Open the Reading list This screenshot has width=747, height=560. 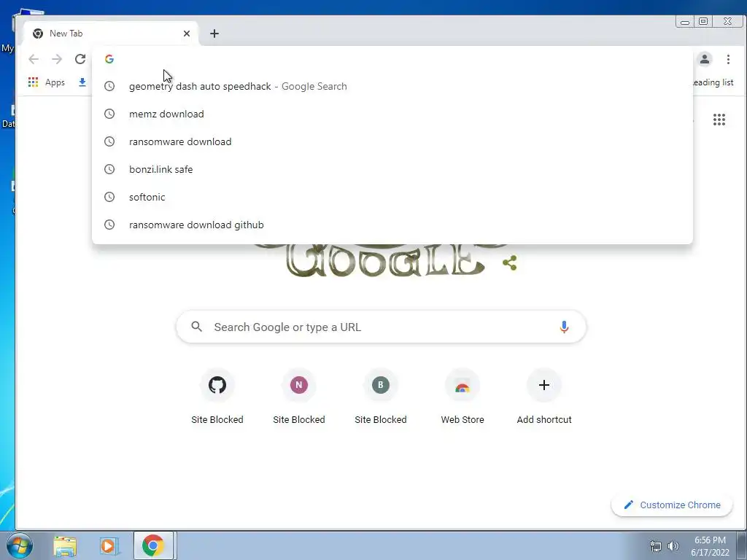[x=713, y=82]
